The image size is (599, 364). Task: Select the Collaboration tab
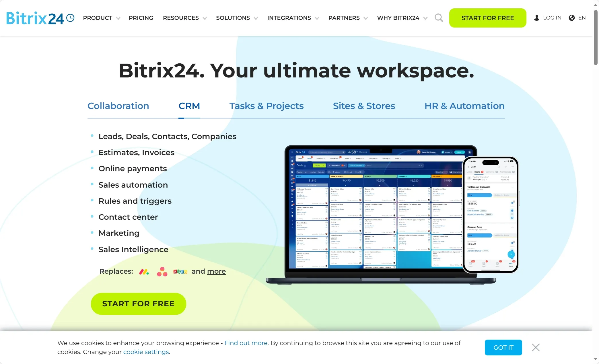118,106
